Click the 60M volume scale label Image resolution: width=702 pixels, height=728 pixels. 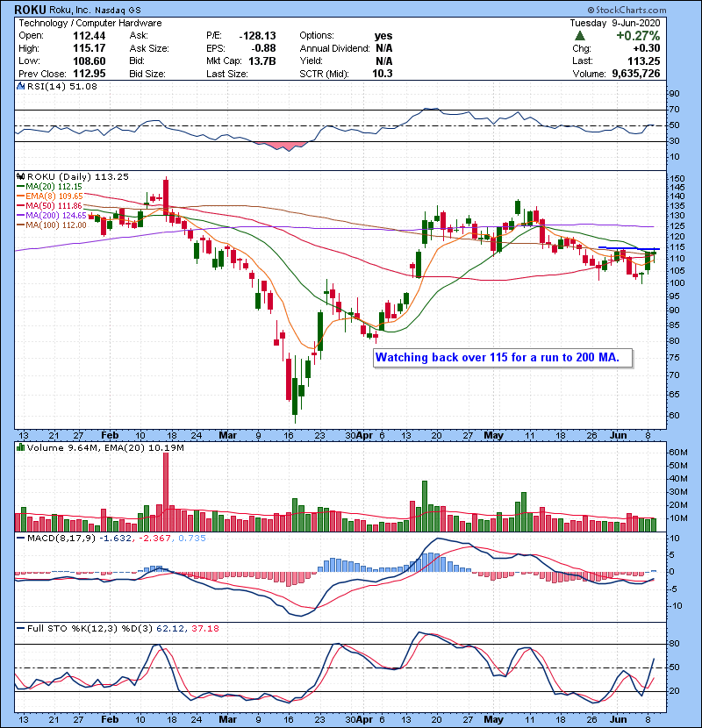coord(678,453)
